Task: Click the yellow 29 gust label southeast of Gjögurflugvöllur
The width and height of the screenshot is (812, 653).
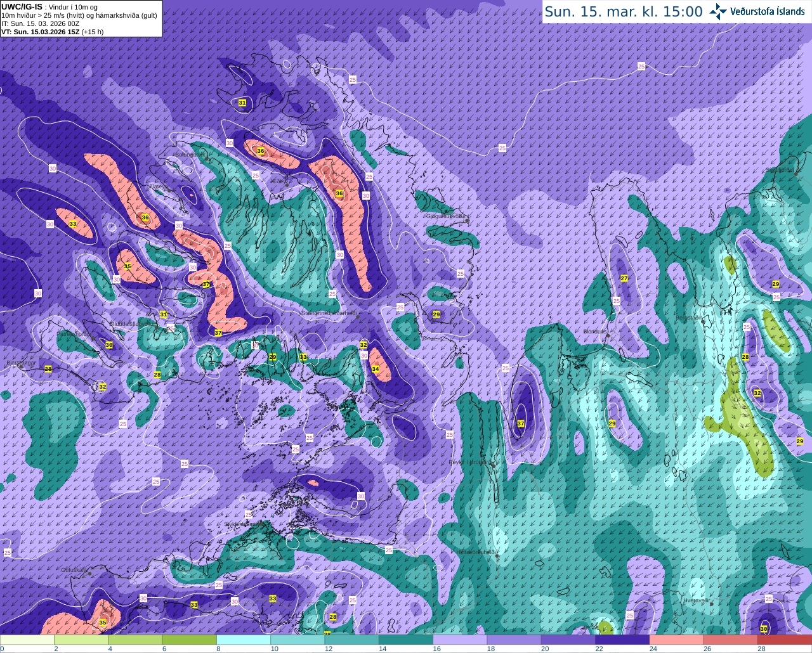Action: click(436, 314)
